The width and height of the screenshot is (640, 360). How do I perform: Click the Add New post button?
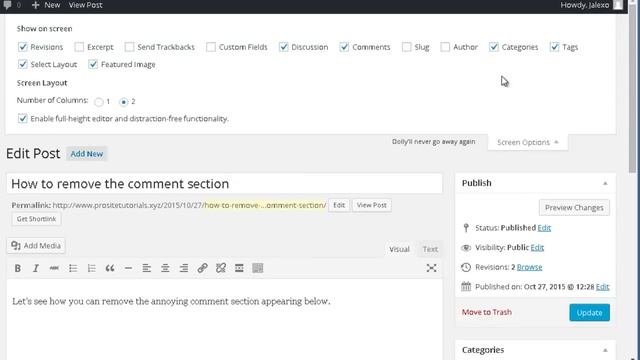[x=87, y=154]
